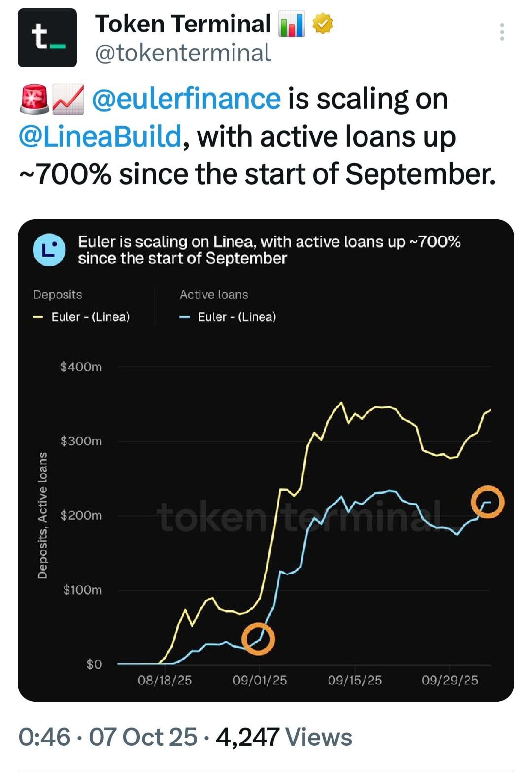The image size is (532, 776).
Task: Open the three-dot more options menu
Action: click(502, 32)
